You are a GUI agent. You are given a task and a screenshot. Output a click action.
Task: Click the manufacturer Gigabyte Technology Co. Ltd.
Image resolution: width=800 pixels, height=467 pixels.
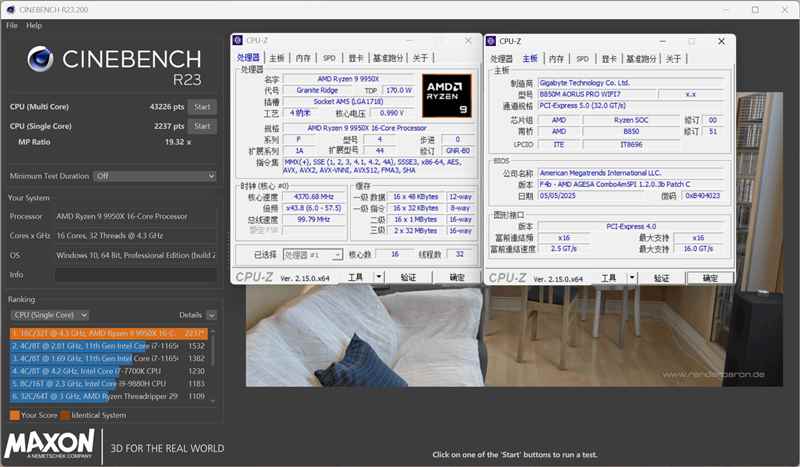(631, 83)
